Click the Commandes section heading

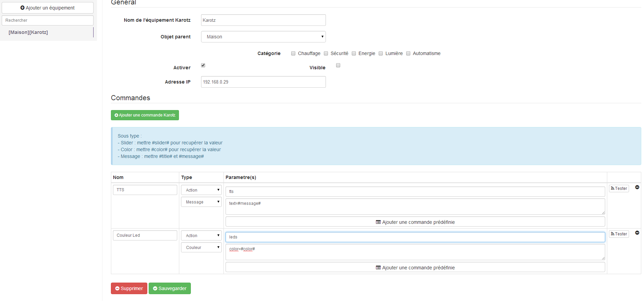pyautogui.click(x=131, y=98)
